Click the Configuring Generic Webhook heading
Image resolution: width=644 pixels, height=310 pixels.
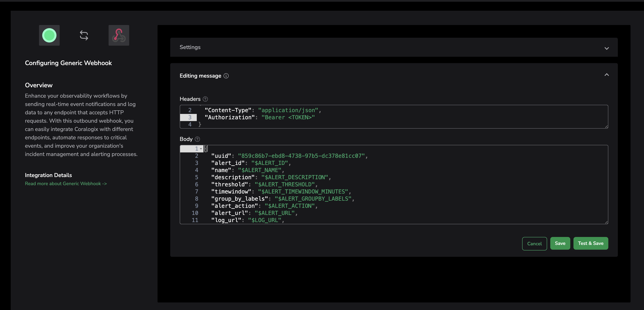pyautogui.click(x=68, y=63)
